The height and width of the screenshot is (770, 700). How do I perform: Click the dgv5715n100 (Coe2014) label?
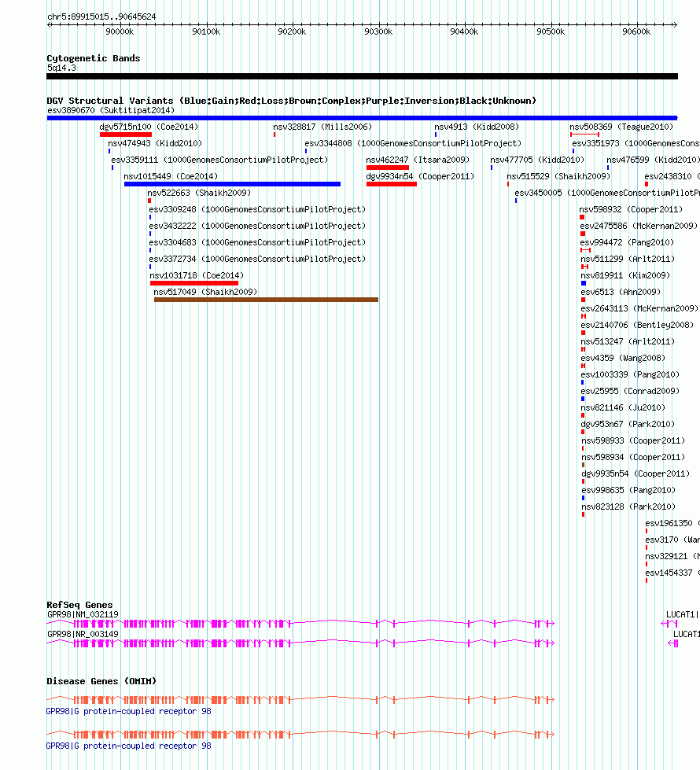(149, 127)
